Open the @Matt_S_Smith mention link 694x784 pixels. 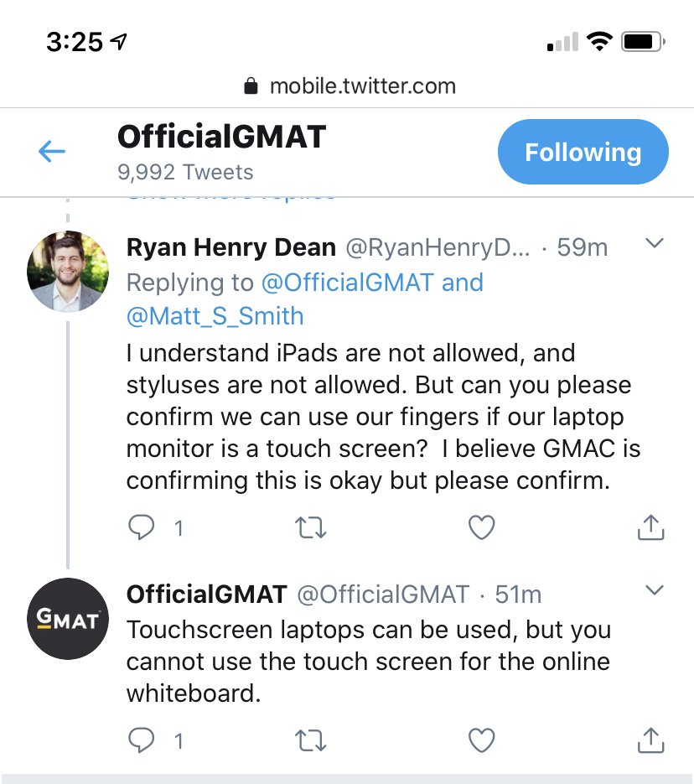point(215,316)
